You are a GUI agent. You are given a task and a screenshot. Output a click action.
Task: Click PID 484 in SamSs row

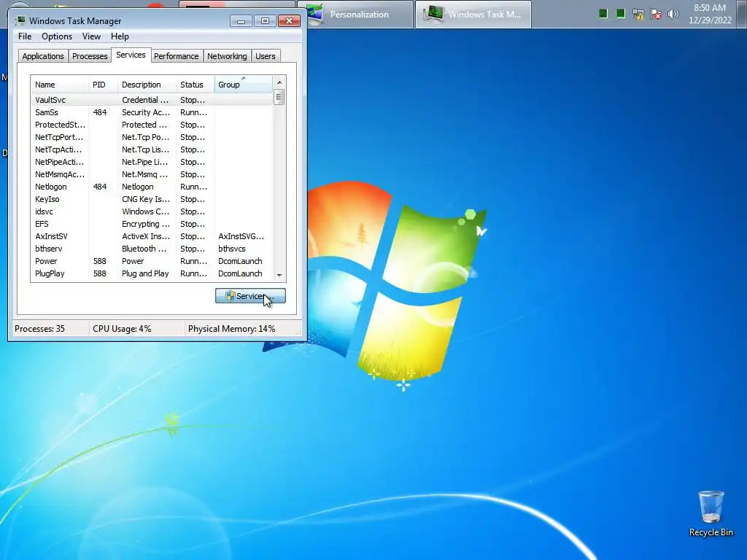coord(99,112)
